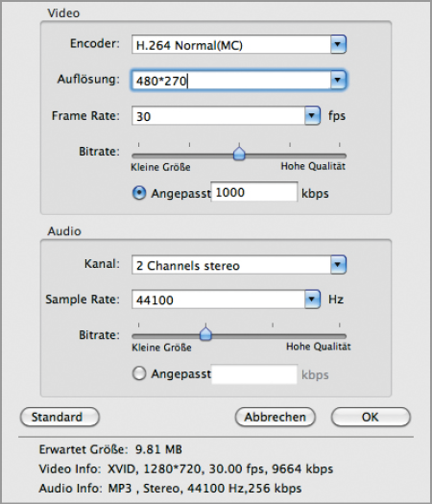Click the Erwartet Größe value 9.81 MB
The height and width of the screenshot is (504, 432).
(158, 449)
